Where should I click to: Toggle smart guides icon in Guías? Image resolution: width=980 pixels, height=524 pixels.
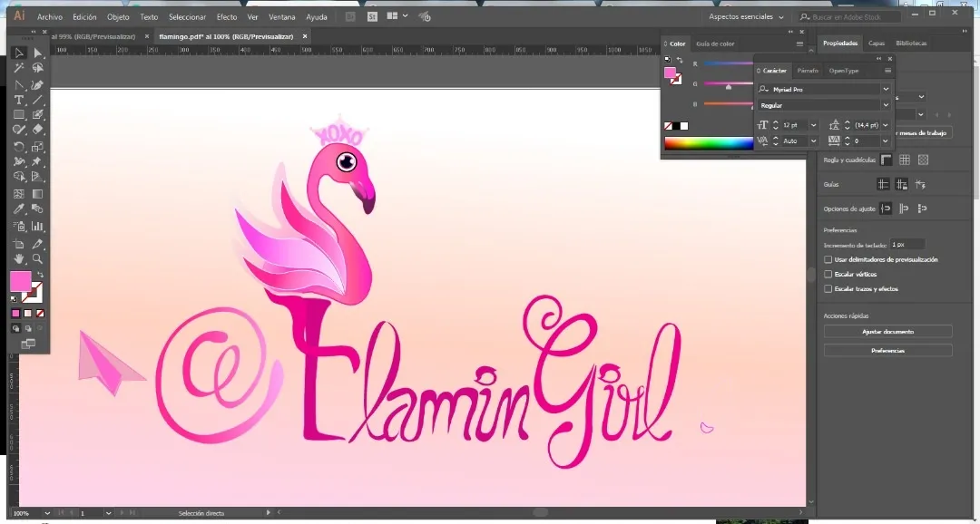point(920,184)
